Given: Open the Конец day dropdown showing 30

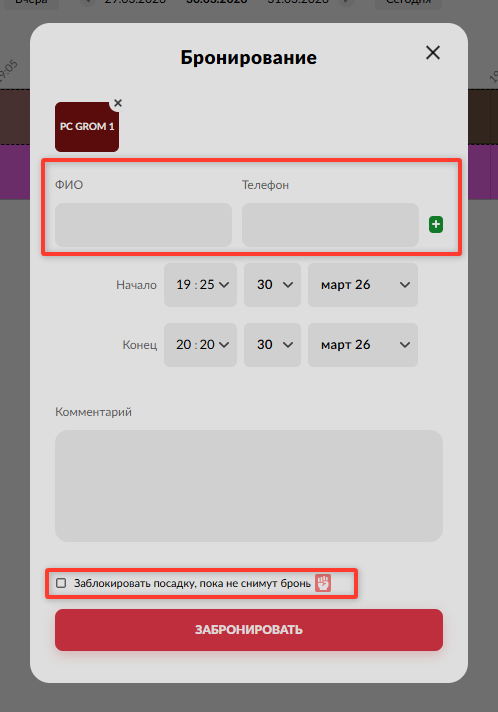Looking at the screenshot, I should (x=272, y=345).
